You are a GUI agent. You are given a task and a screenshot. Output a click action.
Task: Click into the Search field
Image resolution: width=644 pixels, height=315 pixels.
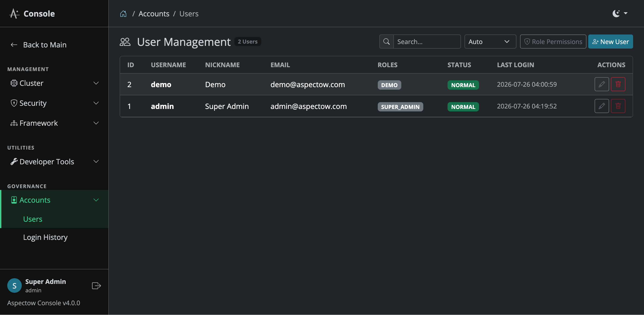427,42
